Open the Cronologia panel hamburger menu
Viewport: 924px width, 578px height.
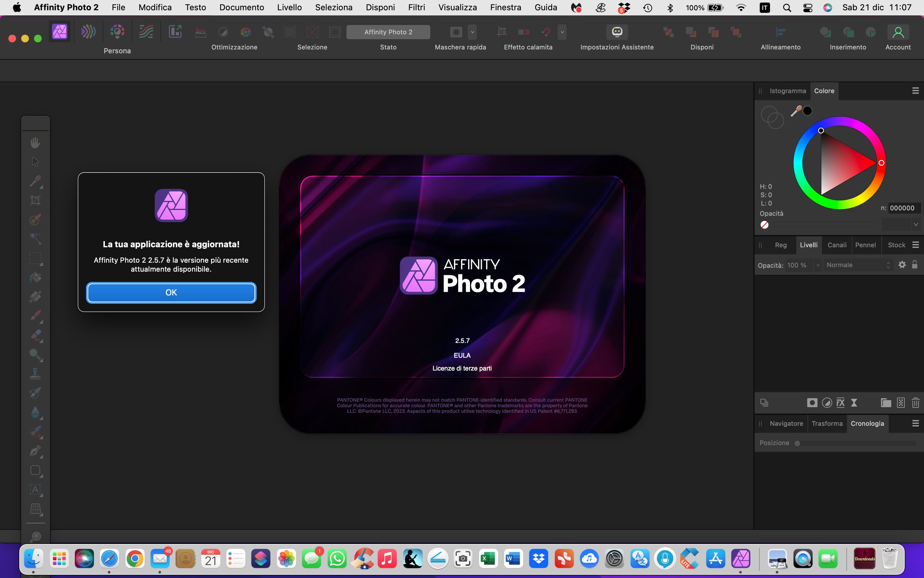(x=915, y=423)
